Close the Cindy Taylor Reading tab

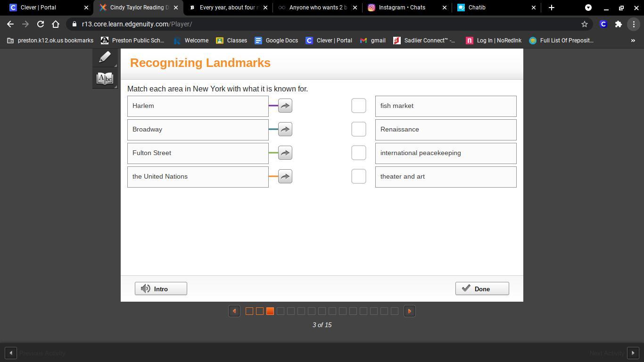point(176,8)
